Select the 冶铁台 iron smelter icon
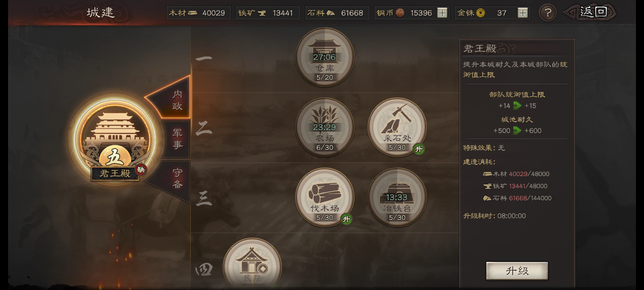This screenshot has height=290, width=644. 397,197
